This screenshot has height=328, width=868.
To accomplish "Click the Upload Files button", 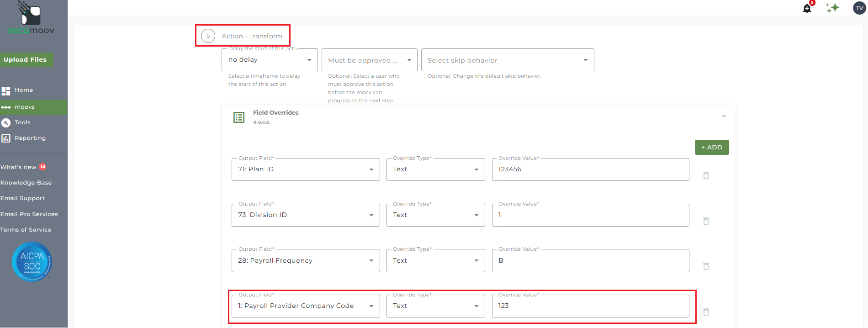I will click(26, 60).
